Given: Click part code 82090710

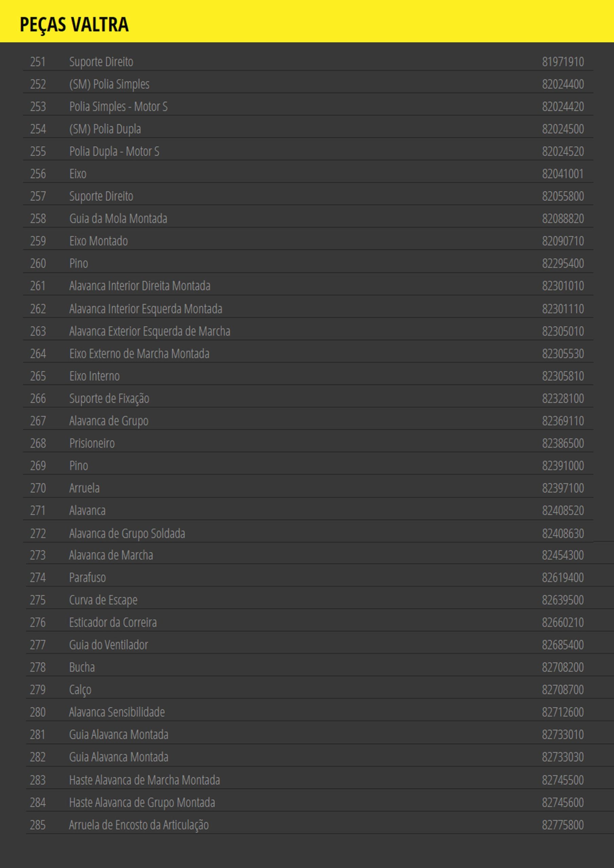Looking at the screenshot, I should click(563, 241).
